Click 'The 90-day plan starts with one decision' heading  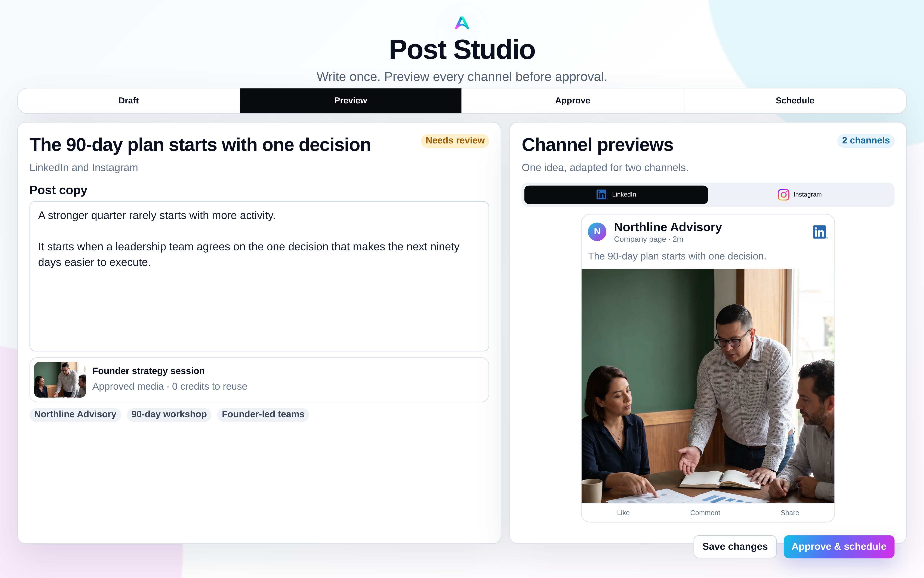tap(200, 145)
